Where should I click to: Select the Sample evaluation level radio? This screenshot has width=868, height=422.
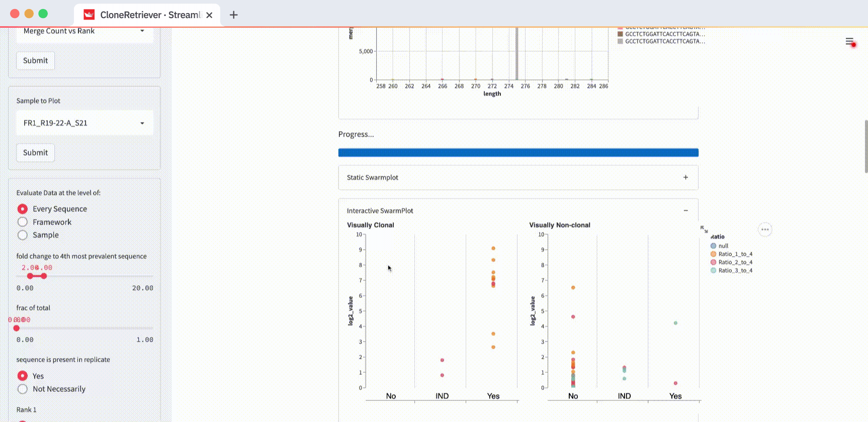coord(23,235)
